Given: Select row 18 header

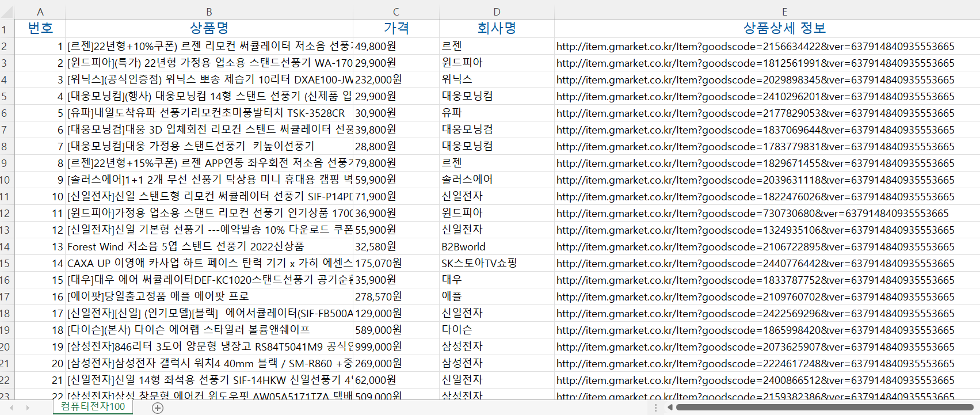Looking at the screenshot, I should tap(7, 313).
